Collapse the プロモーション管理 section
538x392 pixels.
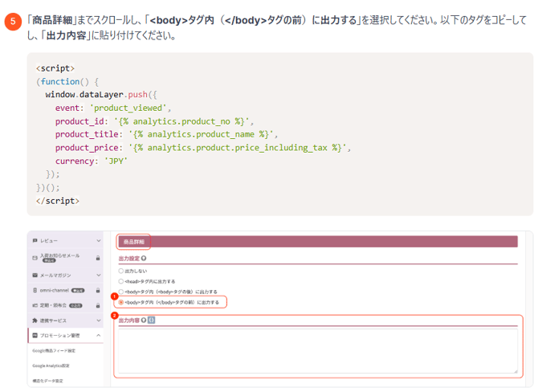[98, 335]
